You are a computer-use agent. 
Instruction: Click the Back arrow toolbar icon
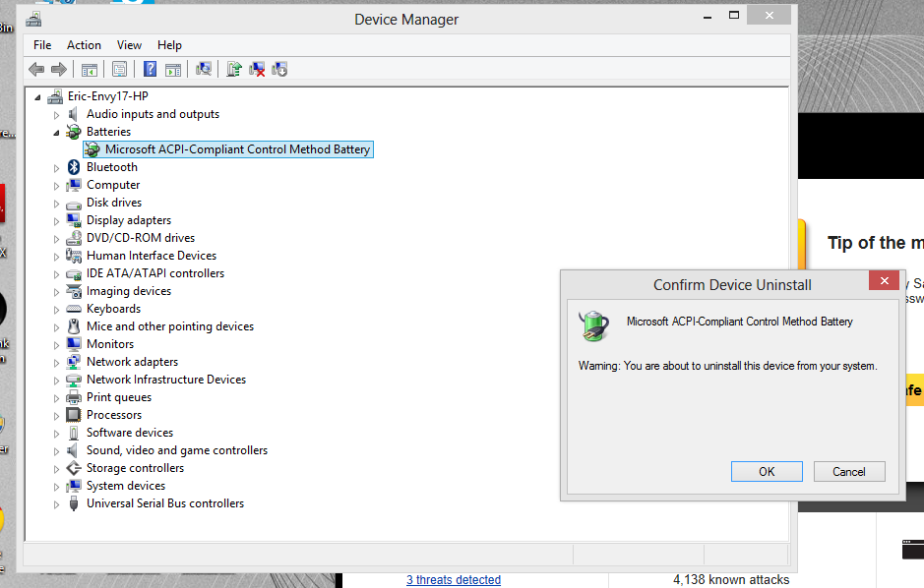[x=36, y=70]
